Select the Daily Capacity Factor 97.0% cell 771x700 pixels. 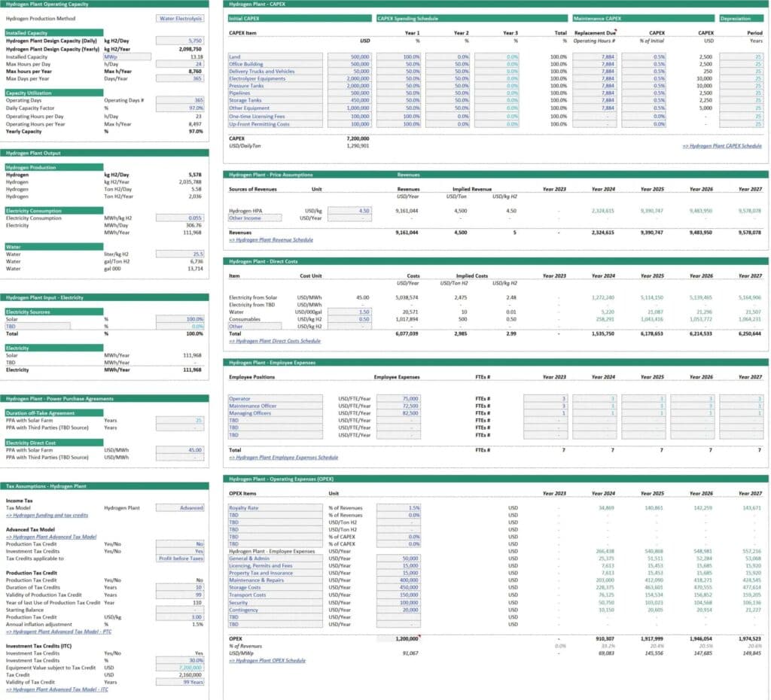click(x=180, y=108)
